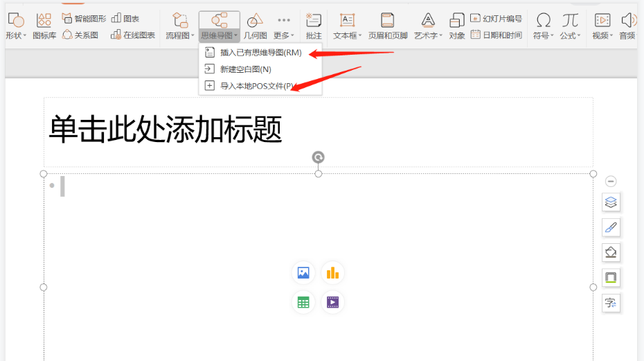Expand the 形状 dropdown arrow
This screenshot has height=361, width=644.
25,36
